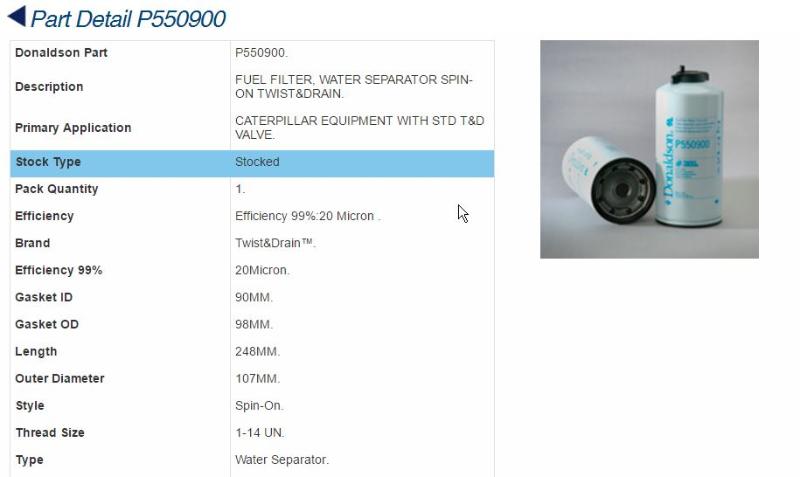Screen dimensions: 800x477
Task: Click Efficiency 99%:20 Micron value
Action: tap(308, 216)
